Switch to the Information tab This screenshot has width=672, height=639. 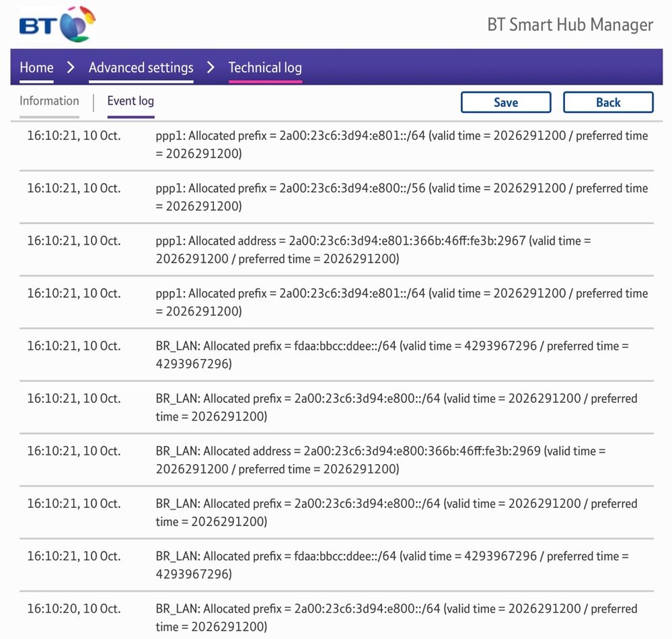(x=49, y=101)
